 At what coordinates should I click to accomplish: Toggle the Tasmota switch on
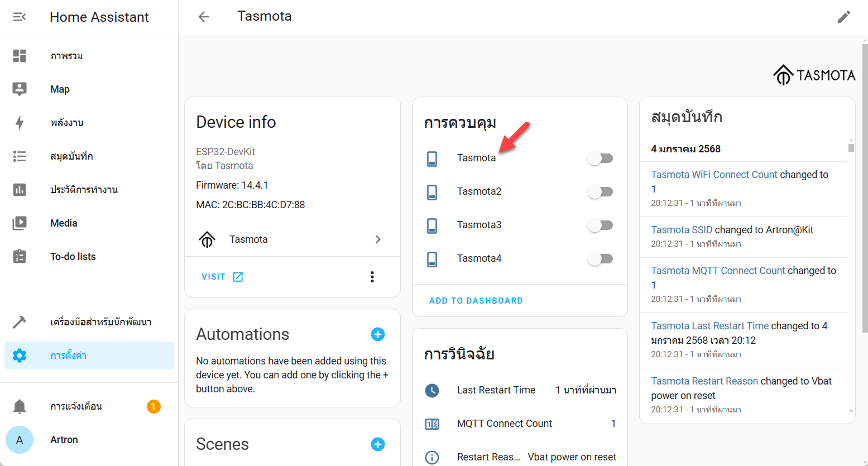[601, 158]
